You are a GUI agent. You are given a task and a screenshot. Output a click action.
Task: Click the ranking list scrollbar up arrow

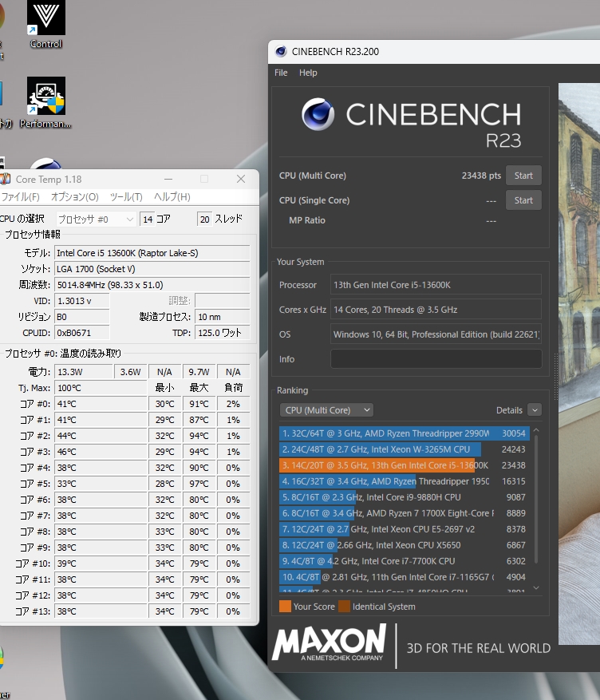[536, 430]
